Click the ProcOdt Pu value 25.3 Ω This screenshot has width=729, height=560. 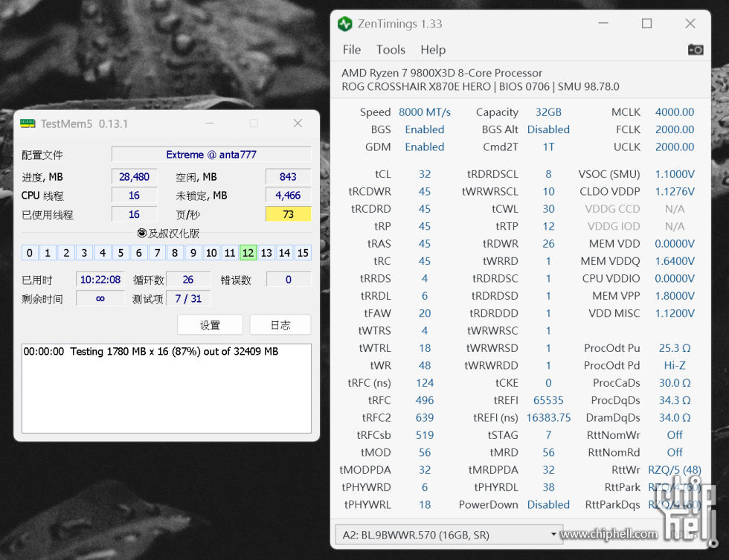coord(675,348)
